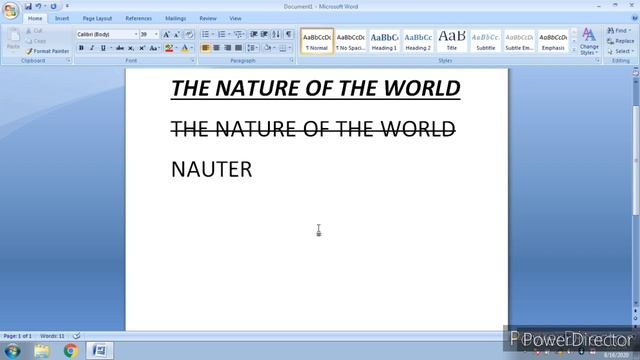Apply the Subtle Emphasis style
This screenshot has width=640, height=360.
[519, 41]
